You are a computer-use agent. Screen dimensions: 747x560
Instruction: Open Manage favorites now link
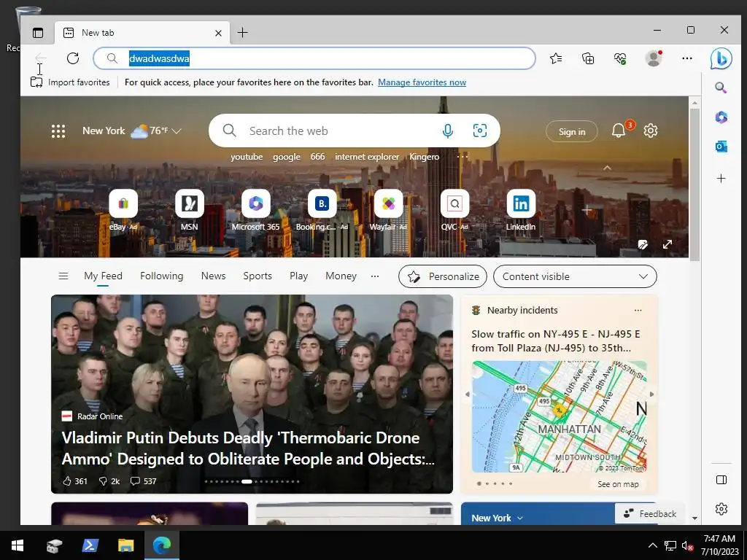pos(422,82)
